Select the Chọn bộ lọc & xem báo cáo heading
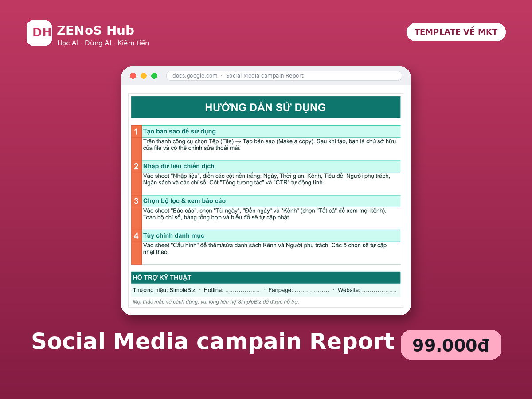This screenshot has height=399, width=532. pyautogui.click(x=184, y=201)
